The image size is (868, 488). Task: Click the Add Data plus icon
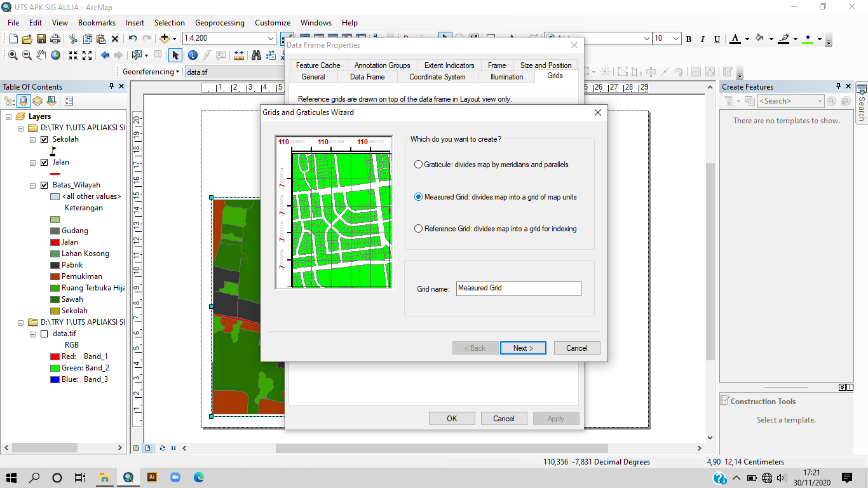(165, 39)
